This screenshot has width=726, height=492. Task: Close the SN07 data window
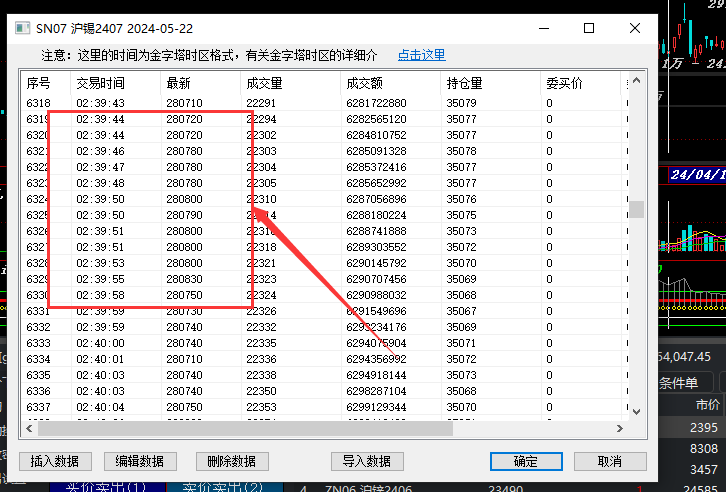tap(635, 28)
